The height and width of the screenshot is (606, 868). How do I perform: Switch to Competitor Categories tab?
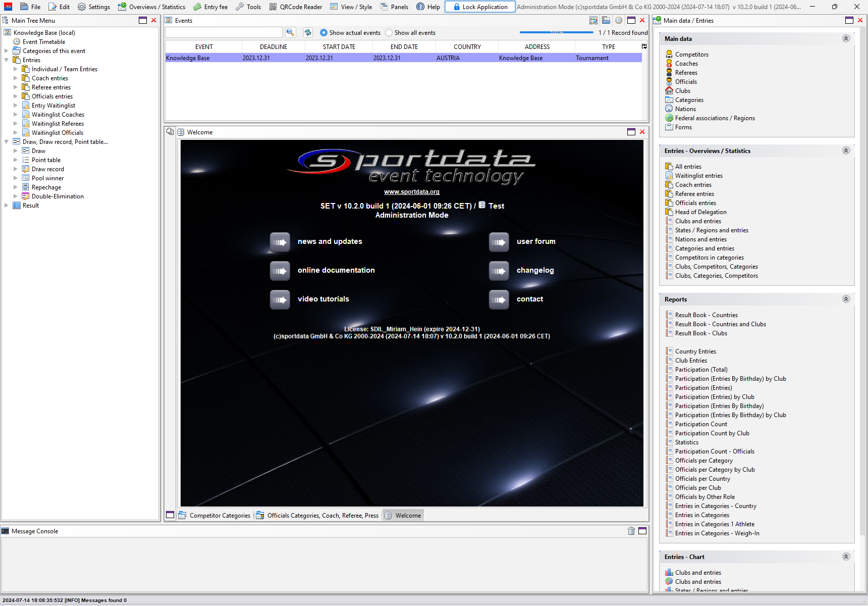(214, 515)
